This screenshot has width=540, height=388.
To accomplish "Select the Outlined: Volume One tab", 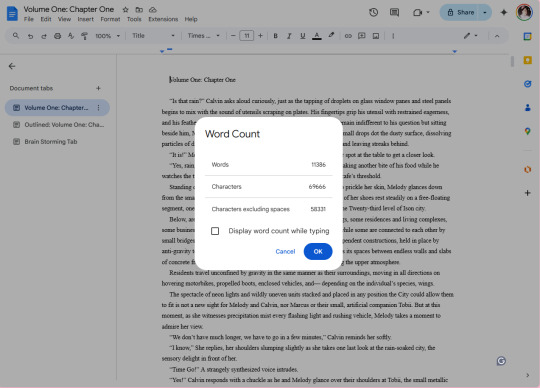I will pos(58,125).
